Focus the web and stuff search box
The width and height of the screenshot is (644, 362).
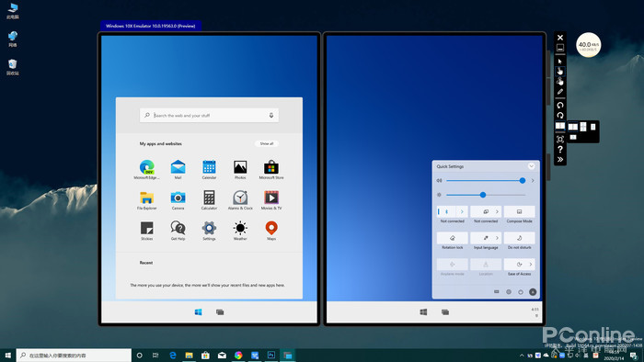209,115
